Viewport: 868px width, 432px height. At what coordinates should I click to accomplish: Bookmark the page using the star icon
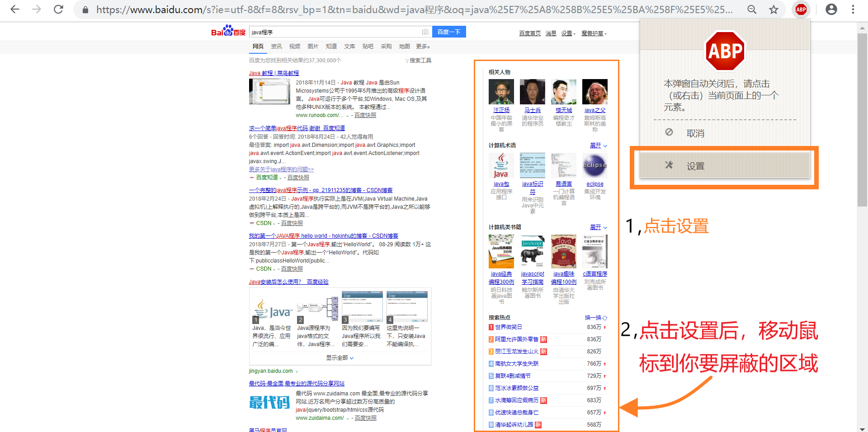[774, 9]
